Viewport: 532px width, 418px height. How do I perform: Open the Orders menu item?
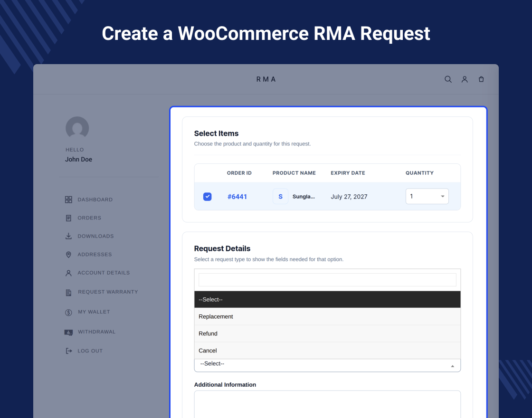(89, 218)
